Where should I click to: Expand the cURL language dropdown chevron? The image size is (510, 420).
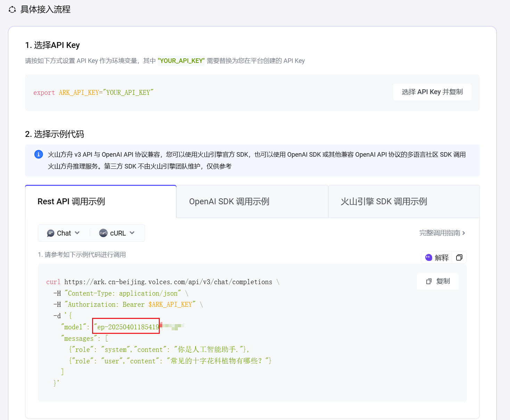pos(132,233)
